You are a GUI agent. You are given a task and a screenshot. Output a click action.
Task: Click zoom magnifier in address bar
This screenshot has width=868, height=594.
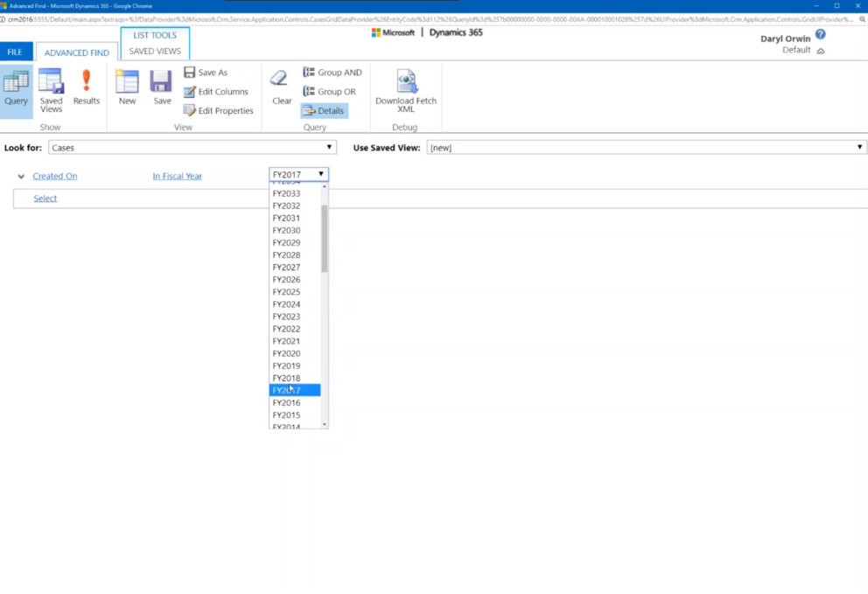(863, 19)
